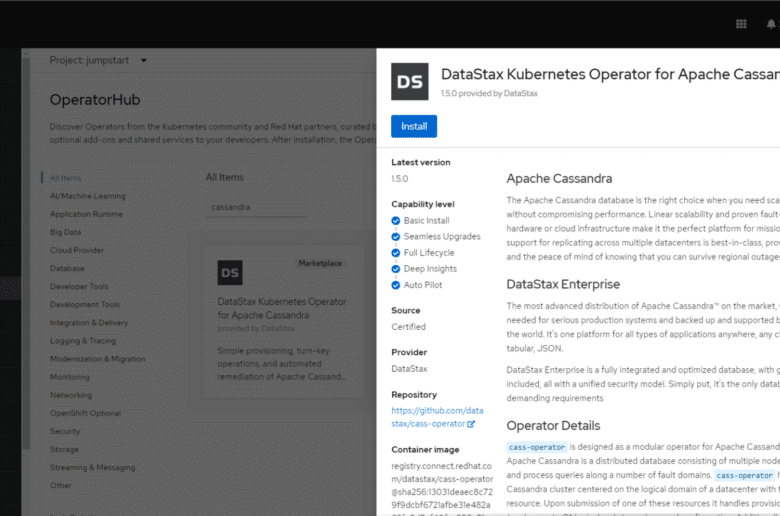Expand the Project: jumpstart dropdown

[x=98, y=60]
